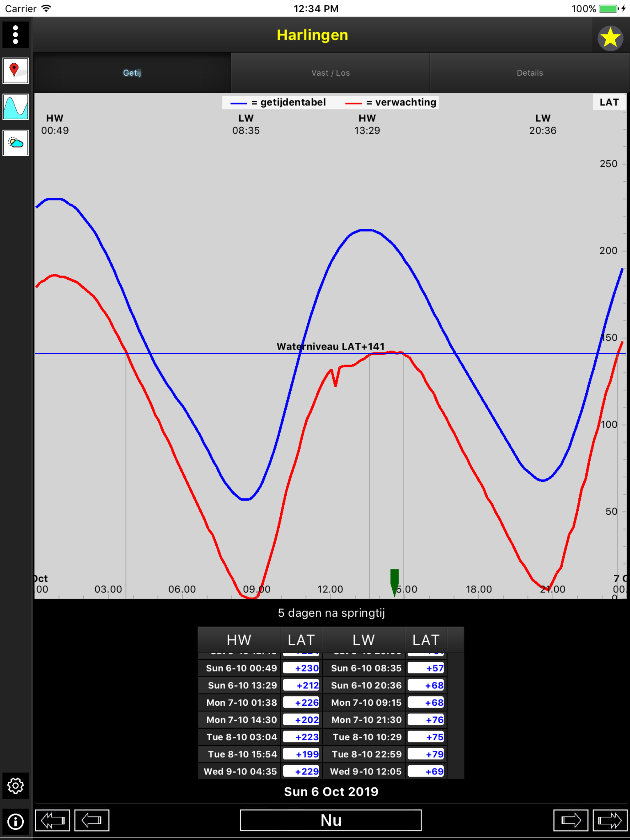Viewport: 630px width, 840px height.
Task: Tap the Waterniveau LAT+141 label
Action: click(331, 346)
